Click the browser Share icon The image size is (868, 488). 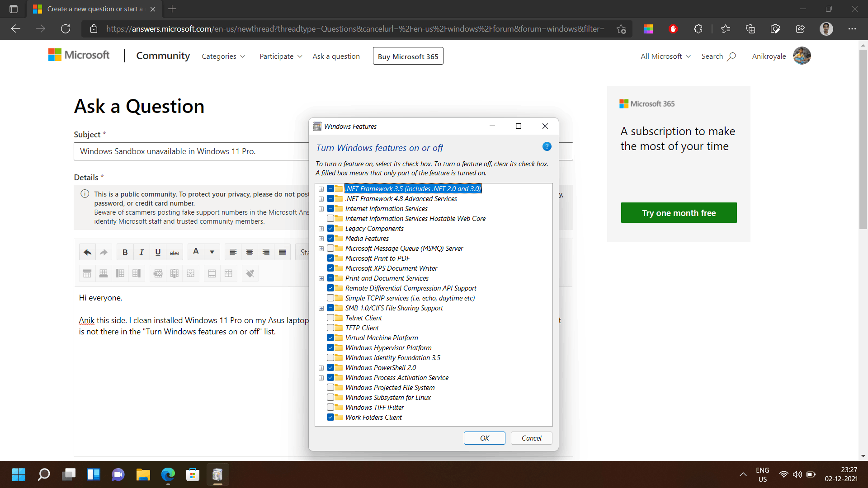800,29
